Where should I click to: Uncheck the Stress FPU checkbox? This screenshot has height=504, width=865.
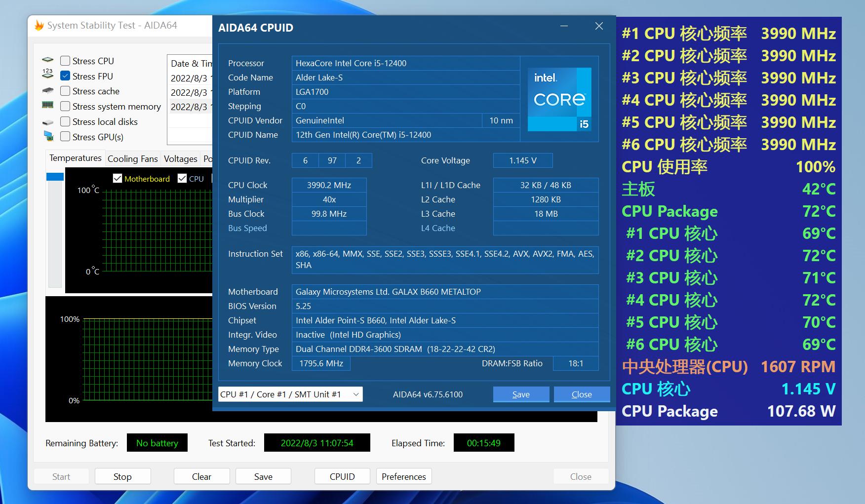click(65, 76)
